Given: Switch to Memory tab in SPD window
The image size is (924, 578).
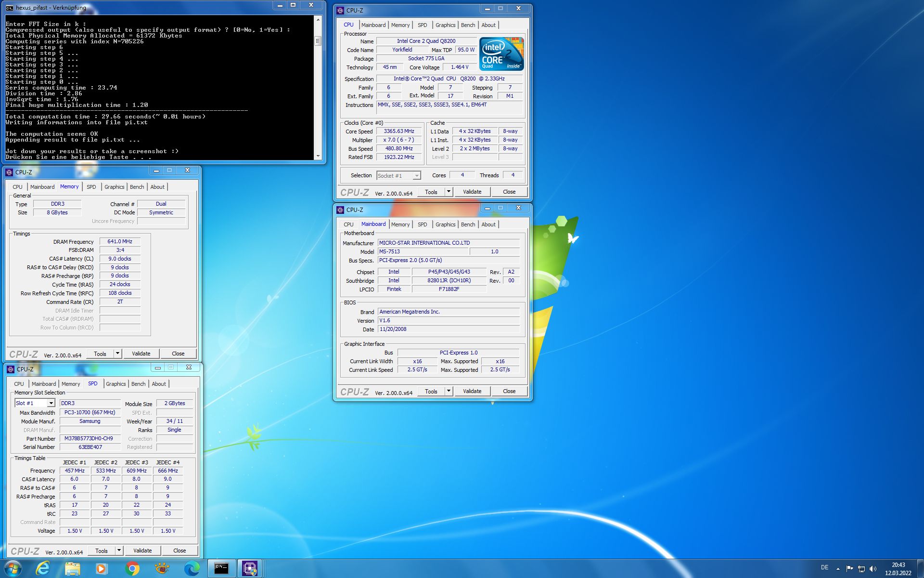Looking at the screenshot, I should click(71, 384).
